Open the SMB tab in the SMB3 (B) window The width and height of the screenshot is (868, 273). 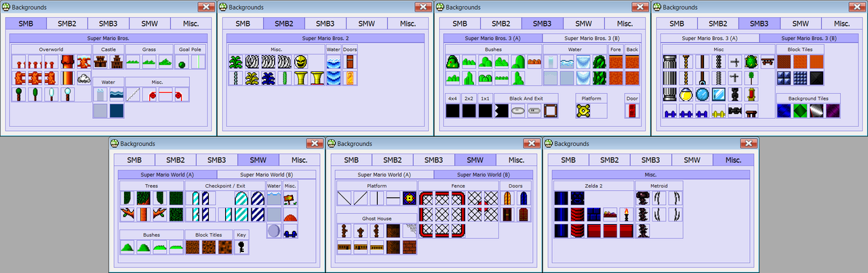pos(677,24)
